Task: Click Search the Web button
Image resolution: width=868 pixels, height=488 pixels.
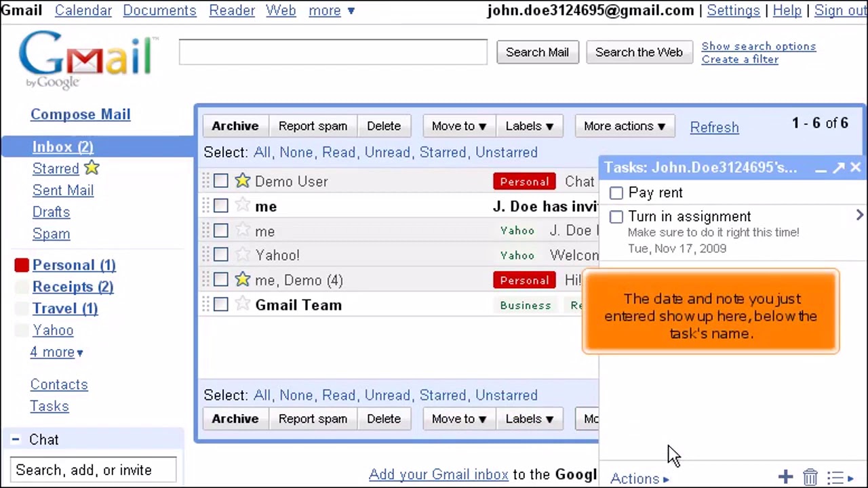Action: (x=639, y=52)
